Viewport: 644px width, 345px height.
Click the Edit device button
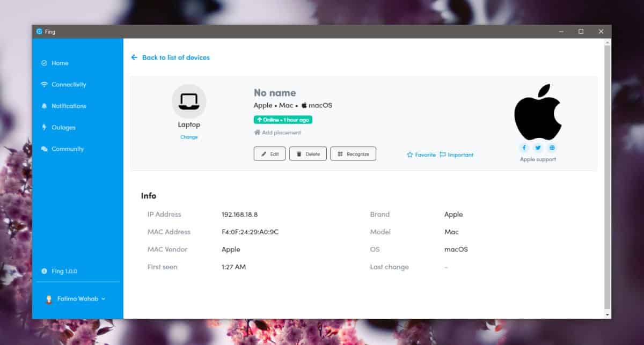pos(269,153)
